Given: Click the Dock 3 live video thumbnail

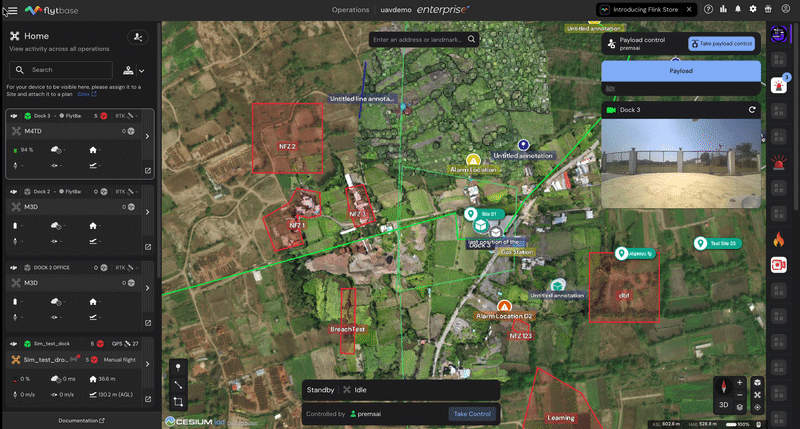Looking at the screenshot, I should point(681,163).
